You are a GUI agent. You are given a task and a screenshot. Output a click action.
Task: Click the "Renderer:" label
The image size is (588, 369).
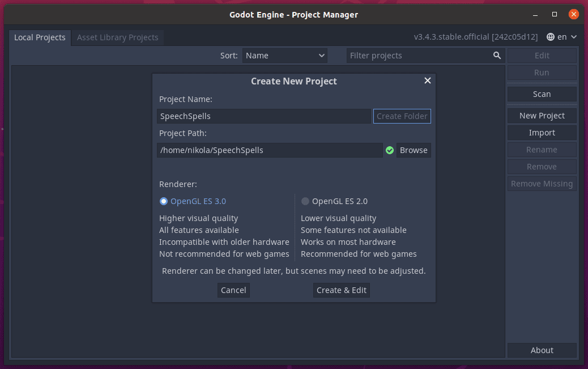pyautogui.click(x=178, y=184)
